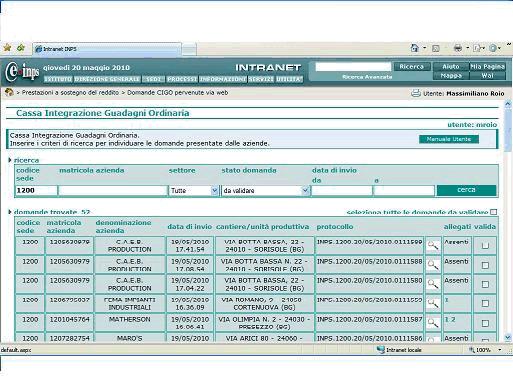Open the Favorites star icon
Image resolution: width=513 pixels, height=384 pixels.
tap(7, 48)
